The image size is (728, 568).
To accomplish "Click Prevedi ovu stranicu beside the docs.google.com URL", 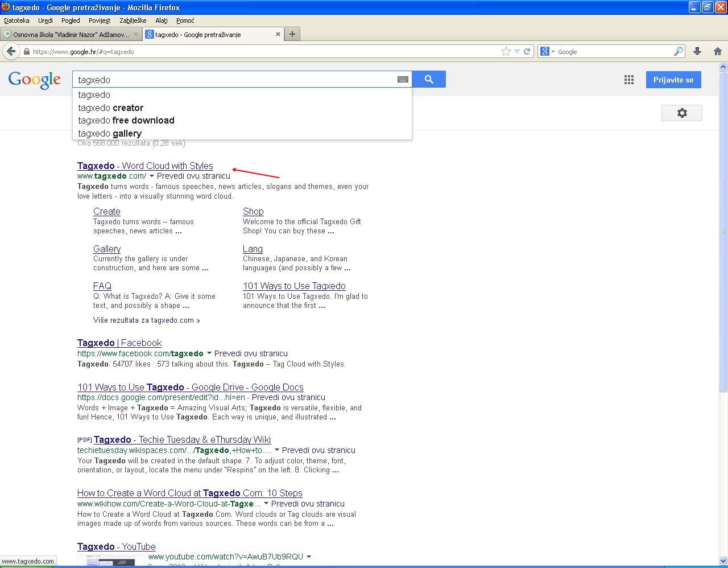I will click(x=288, y=397).
